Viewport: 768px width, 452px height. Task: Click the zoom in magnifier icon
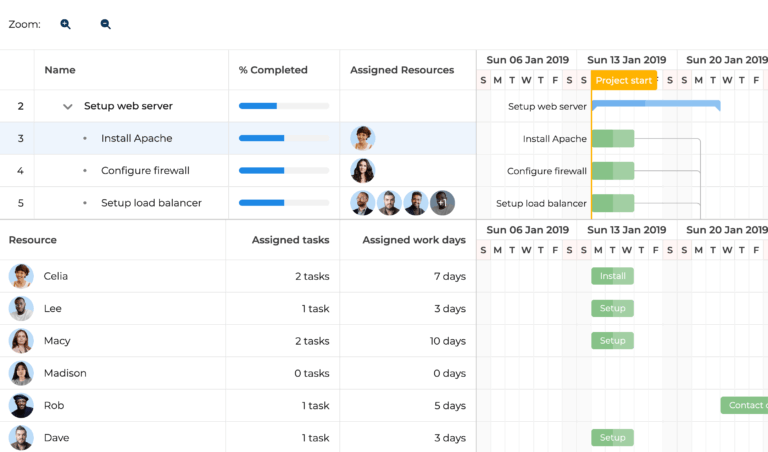(x=65, y=24)
